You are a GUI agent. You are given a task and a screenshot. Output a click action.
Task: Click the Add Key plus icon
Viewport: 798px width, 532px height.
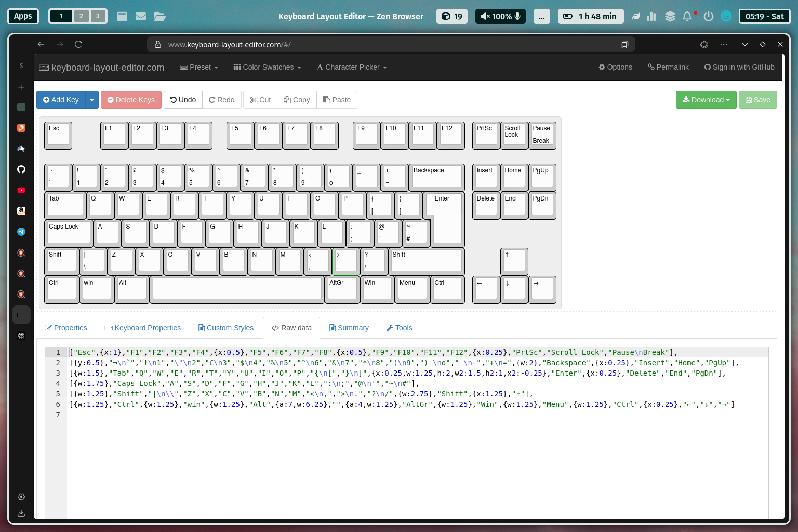tap(47, 100)
